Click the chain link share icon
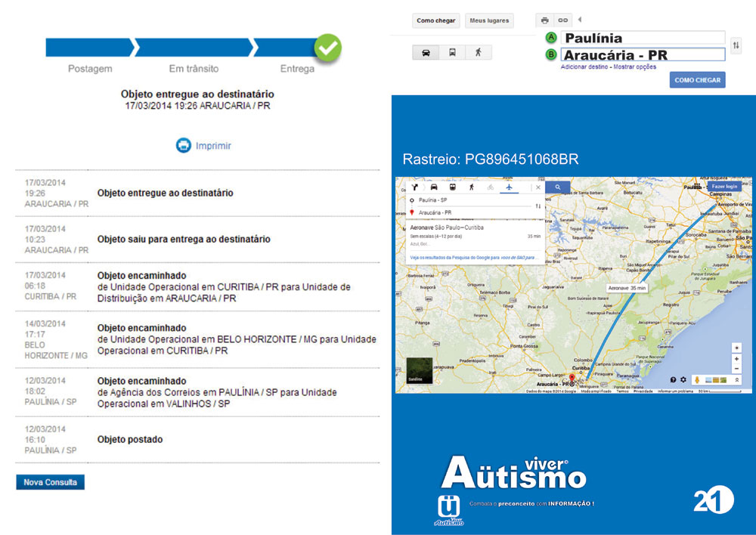The width and height of the screenshot is (756, 535). 562,20
